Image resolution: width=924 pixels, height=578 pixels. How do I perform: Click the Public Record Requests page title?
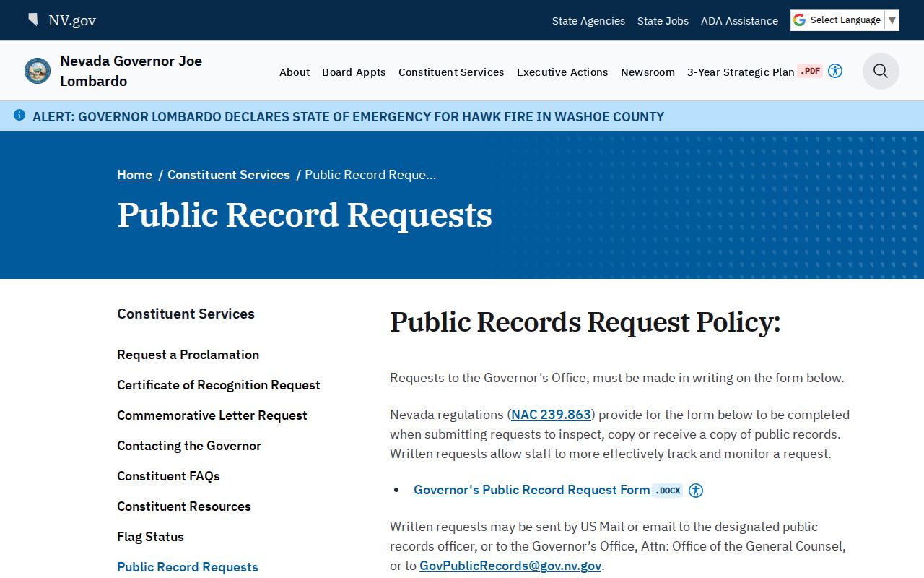coord(305,215)
